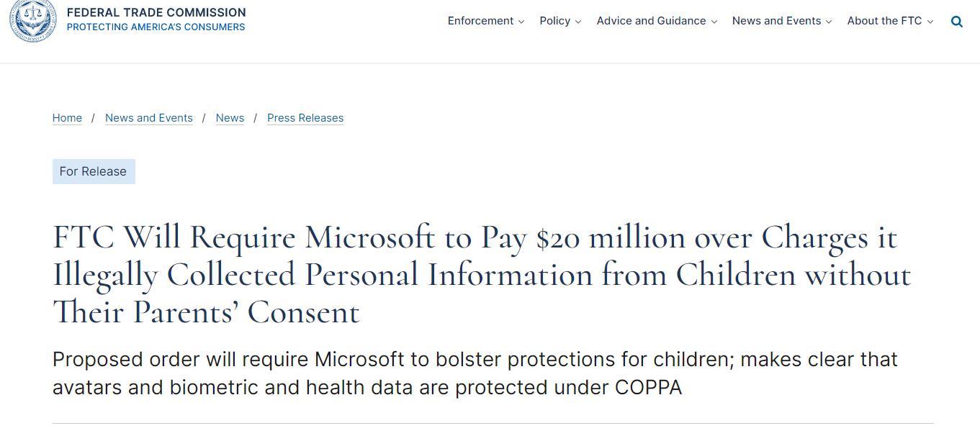Select the Advice and Guidance menu label
This screenshot has width=980, height=436.
[651, 21]
